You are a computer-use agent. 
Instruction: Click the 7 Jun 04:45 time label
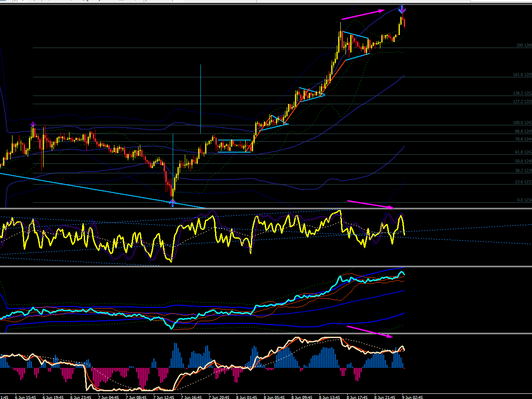pos(109,396)
